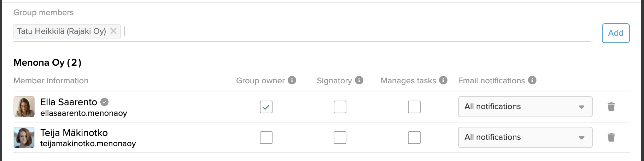Tick Group owner for Teija Mäkinotko
Viewport: 644px width, 161px height.
tap(266, 138)
